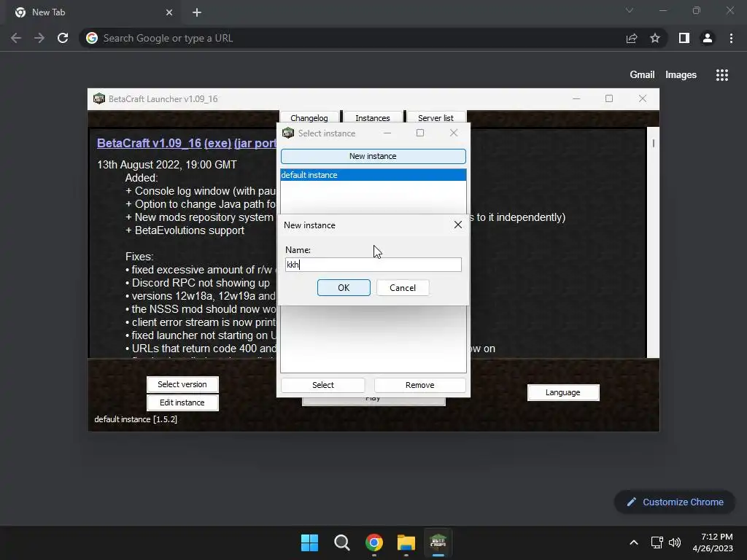
Task: Click the Remove button in instance window
Action: pos(419,385)
